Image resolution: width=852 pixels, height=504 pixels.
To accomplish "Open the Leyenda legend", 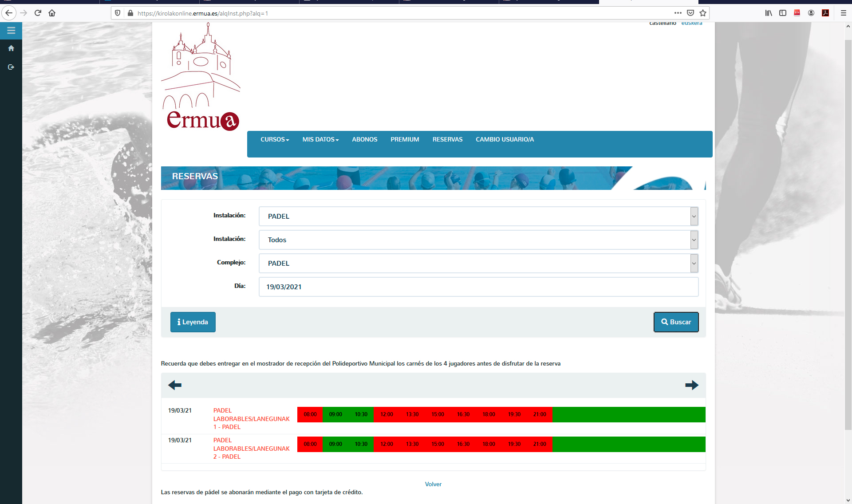I will [x=193, y=322].
